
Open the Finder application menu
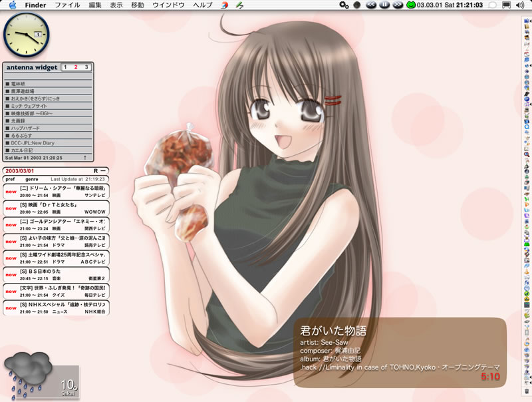(x=35, y=5)
